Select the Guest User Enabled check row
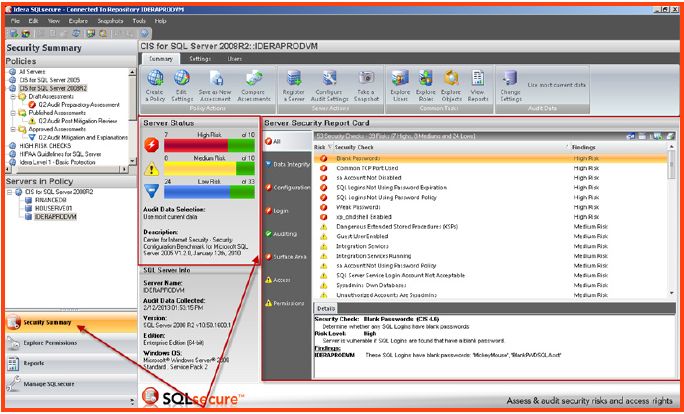This screenshot has width=684, height=414. [x=491, y=236]
